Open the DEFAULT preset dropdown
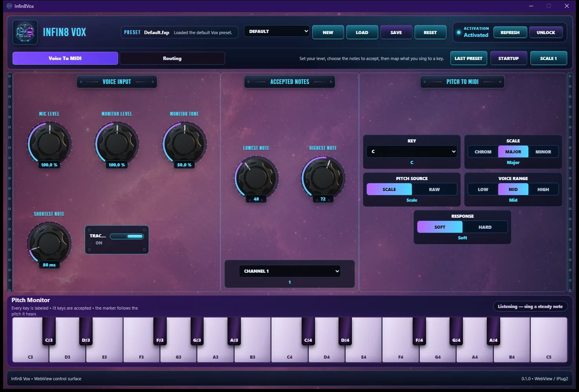This screenshot has height=392, width=579. [x=277, y=31]
